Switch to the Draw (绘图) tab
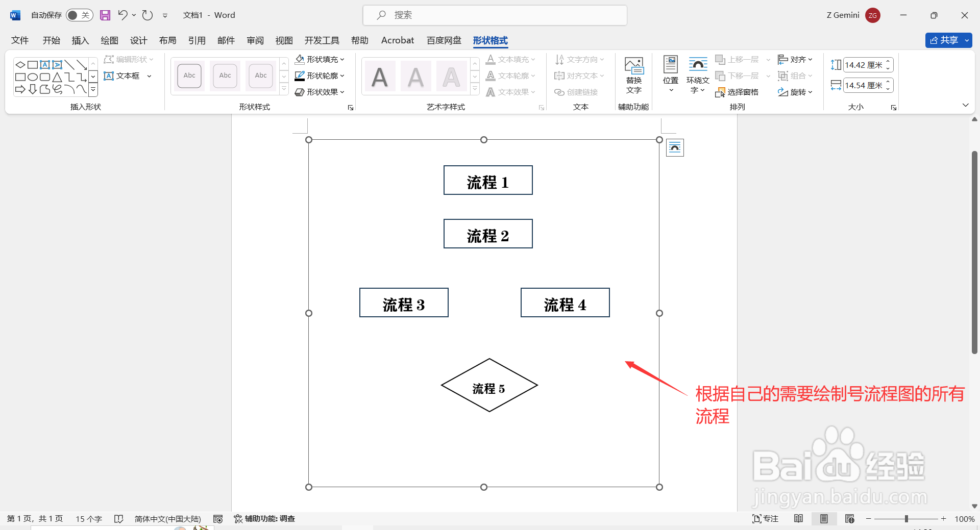Screen dimensions: 980x530 (x=109, y=40)
